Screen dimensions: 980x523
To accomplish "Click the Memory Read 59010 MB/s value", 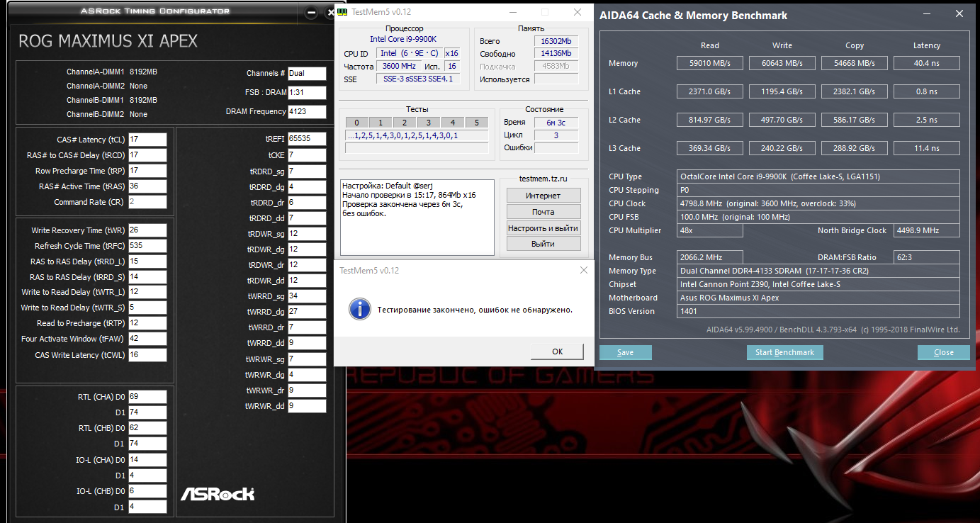I will click(x=709, y=63).
